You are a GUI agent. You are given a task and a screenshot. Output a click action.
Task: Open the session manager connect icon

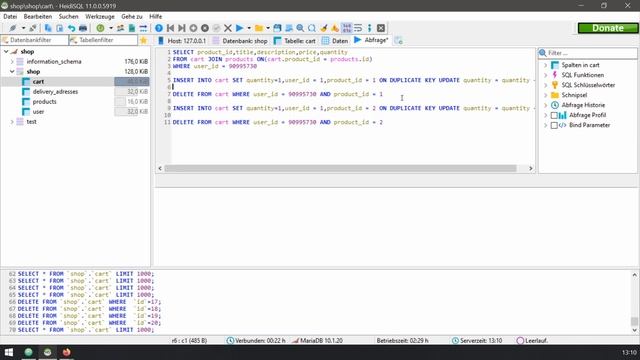click(13, 28)
